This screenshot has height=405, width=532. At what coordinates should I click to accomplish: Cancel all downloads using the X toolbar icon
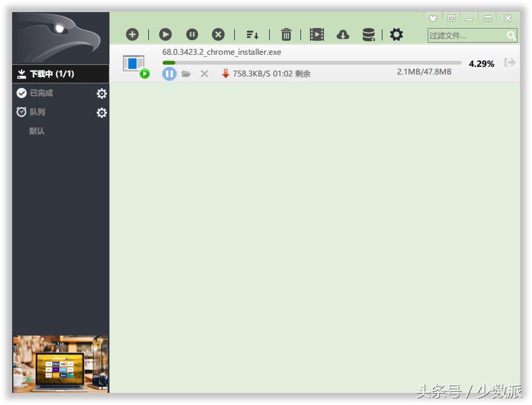click(218, 34)
